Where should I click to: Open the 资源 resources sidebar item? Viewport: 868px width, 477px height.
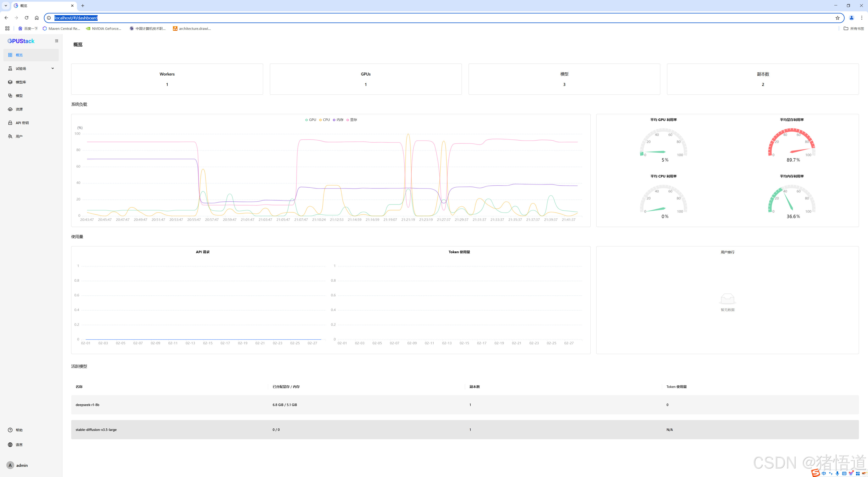19,109
